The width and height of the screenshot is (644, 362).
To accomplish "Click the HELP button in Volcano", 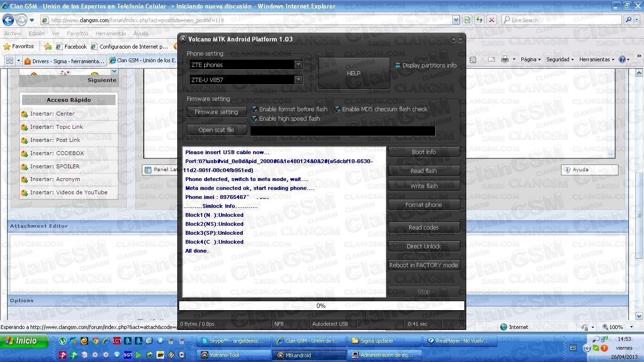I will coord(354,73).
